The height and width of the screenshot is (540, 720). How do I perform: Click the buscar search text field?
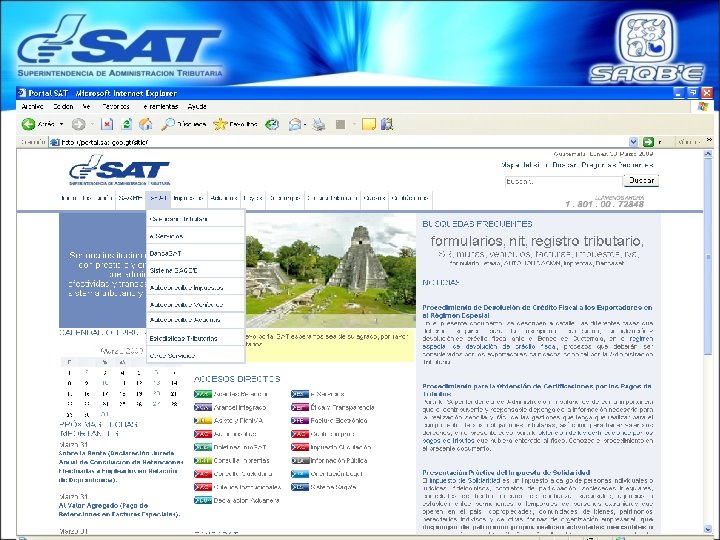[563, 181]
